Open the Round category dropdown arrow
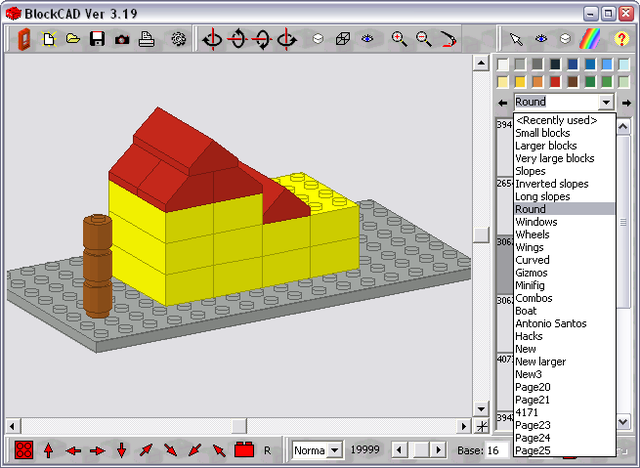Viewport: 640px width, 468px height. [x=606, y=102]
